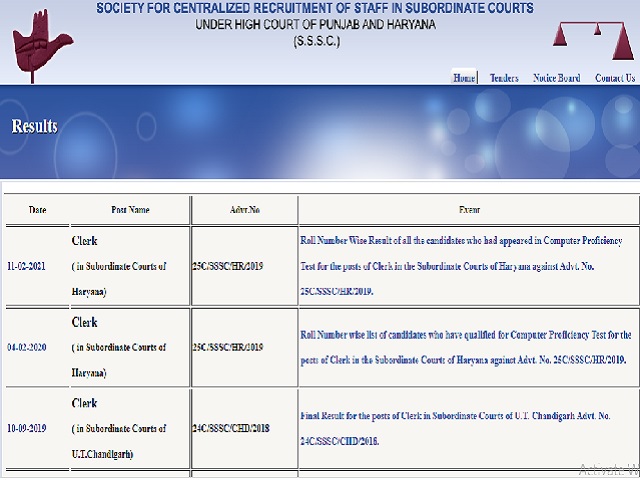Open the Home menu item
This screenshot has width=640, height=480.
tap(464, 78)
